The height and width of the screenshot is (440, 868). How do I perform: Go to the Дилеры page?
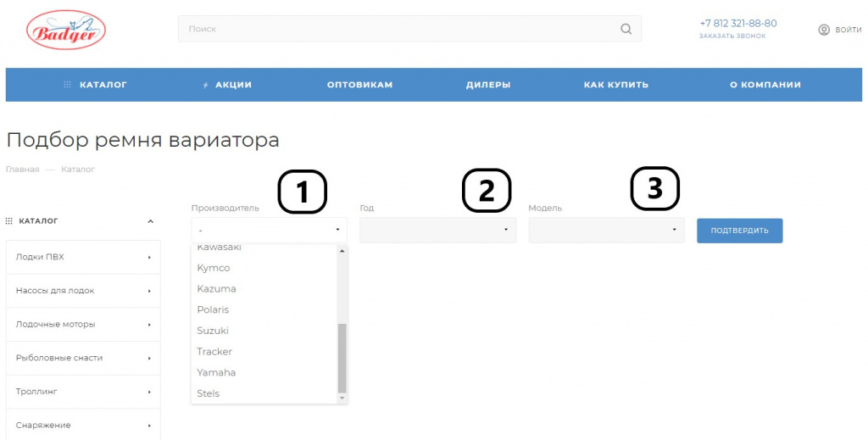point(487,85)
